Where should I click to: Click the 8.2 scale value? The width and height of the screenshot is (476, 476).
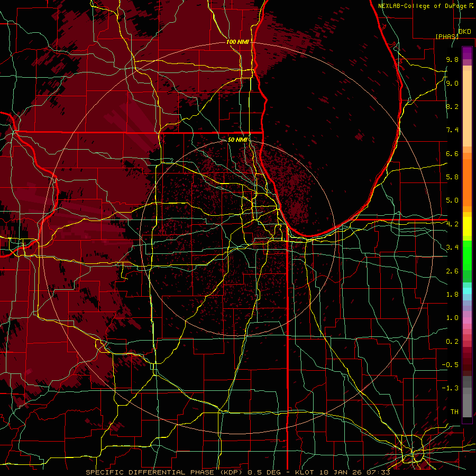tap(452, 106)
